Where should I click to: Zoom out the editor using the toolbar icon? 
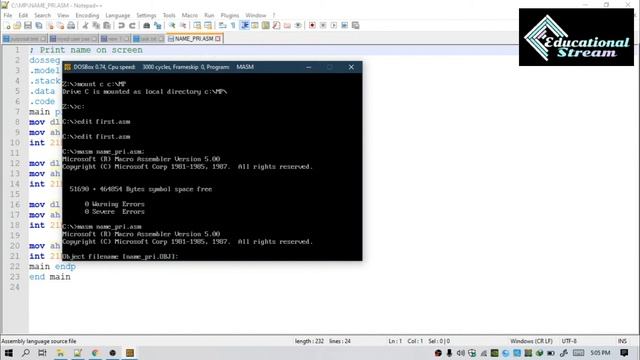point(183,25)
